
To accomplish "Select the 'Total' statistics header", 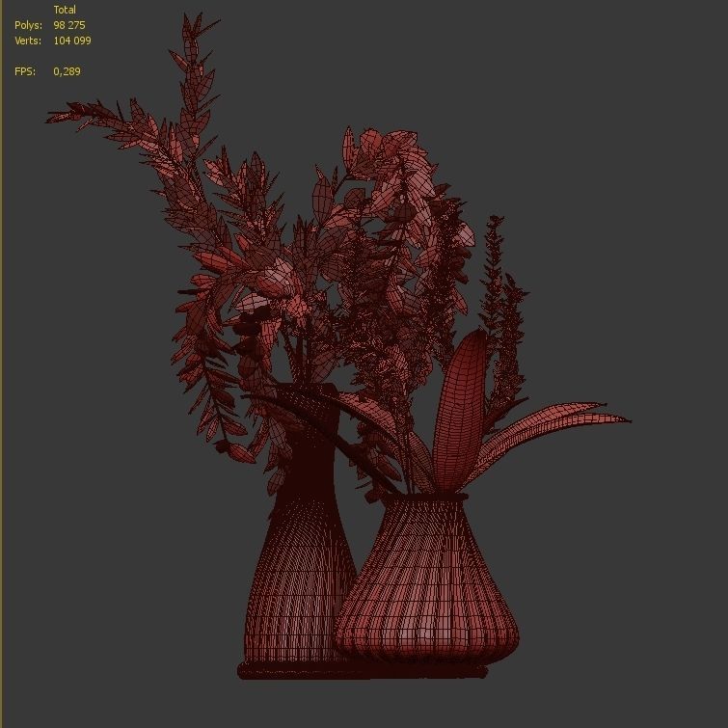I will pos(65,10).
